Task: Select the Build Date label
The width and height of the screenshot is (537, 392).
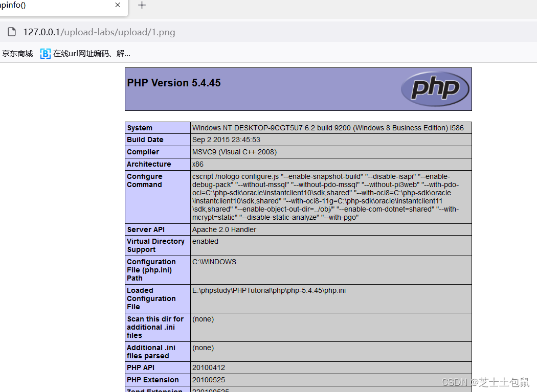Action: 145,140
